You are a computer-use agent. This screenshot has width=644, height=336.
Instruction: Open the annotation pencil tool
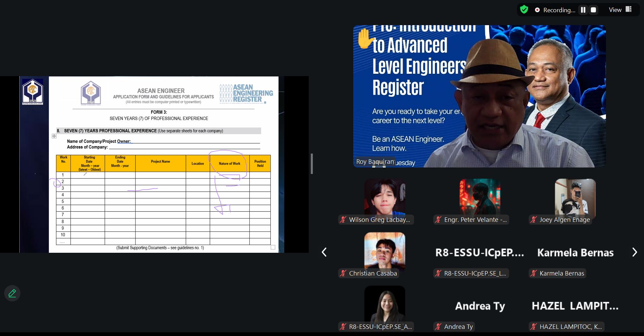(x=12, y=293)
